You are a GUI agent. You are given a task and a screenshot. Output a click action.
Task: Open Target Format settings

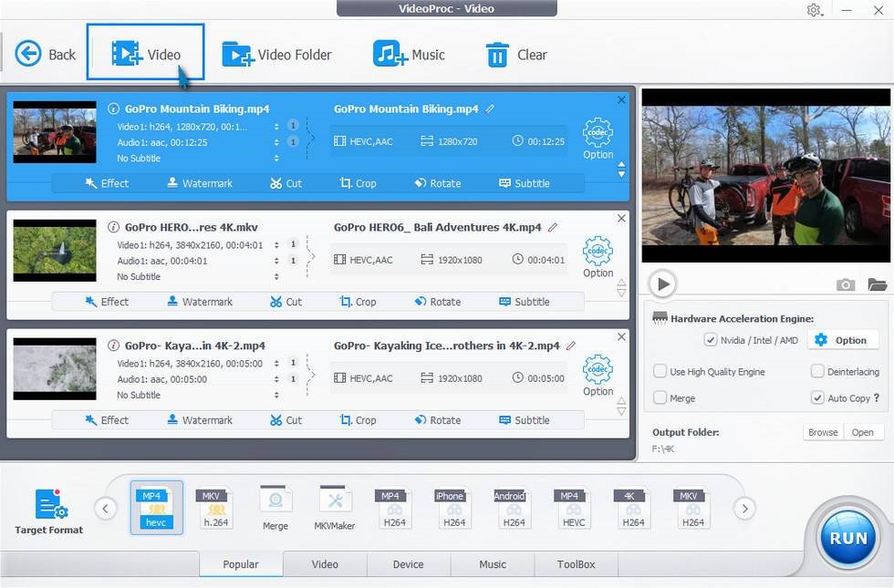point(49,511)
